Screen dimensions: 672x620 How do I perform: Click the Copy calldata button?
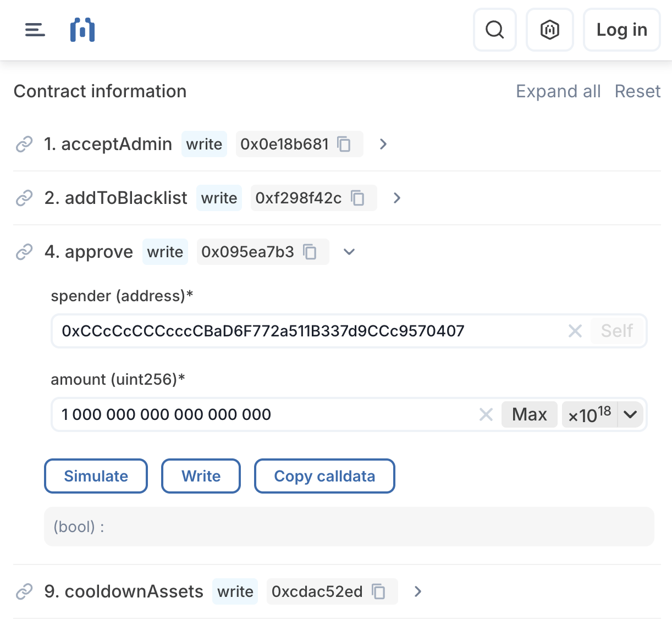(324, 476)
